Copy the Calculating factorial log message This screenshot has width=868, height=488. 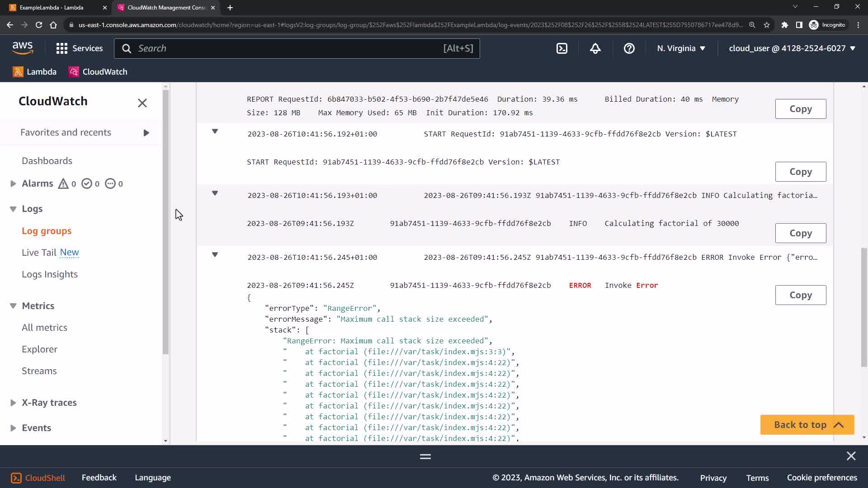pos(800,233)
